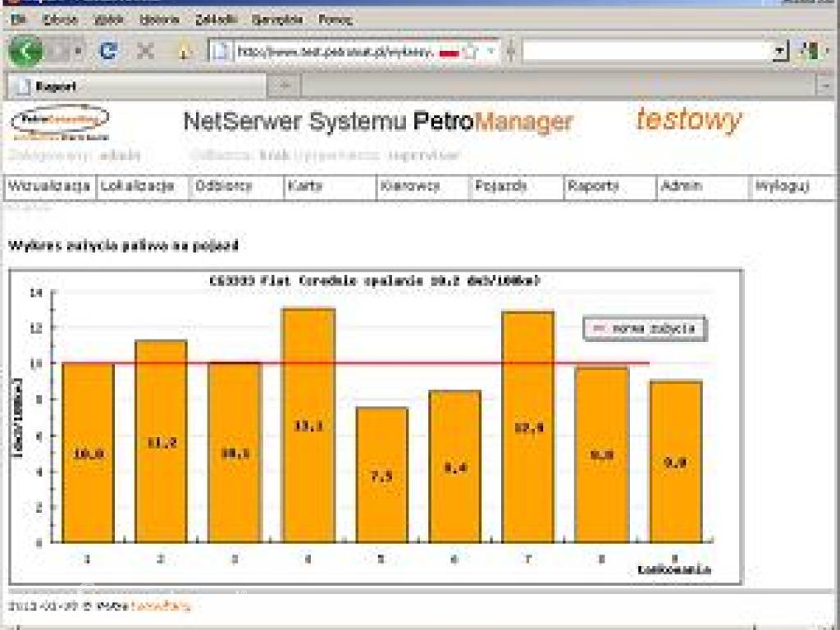Click the orange 'testowy' label
This screenshot has width=840, height=630.
click(688, 120)
